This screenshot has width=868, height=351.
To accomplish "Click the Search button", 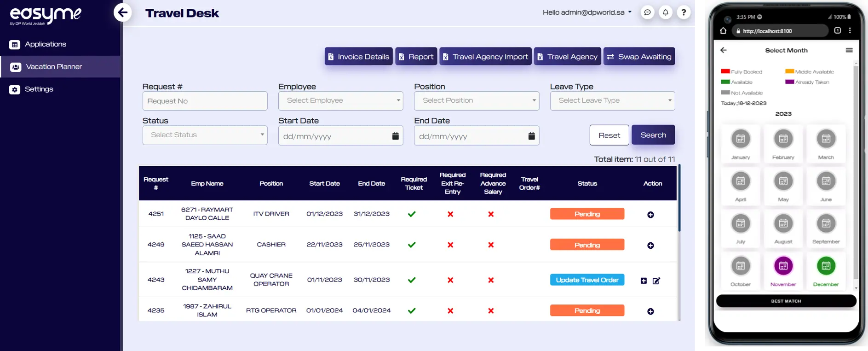I will (x=653, y=135).
